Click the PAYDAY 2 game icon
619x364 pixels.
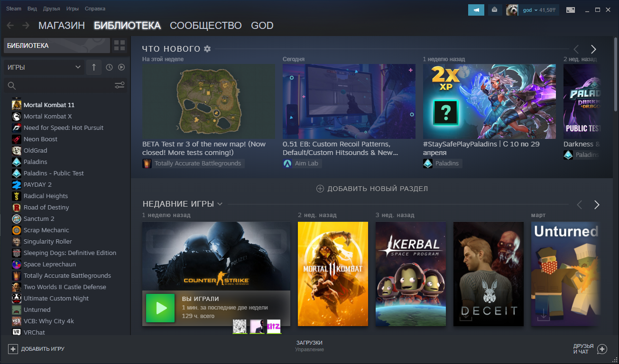pos(17,184)
